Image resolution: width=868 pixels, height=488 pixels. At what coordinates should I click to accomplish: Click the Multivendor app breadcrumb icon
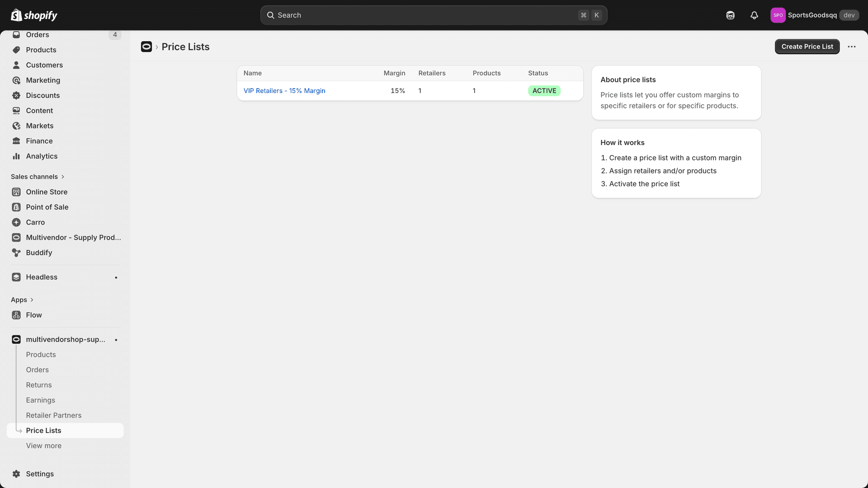[146, 47]
